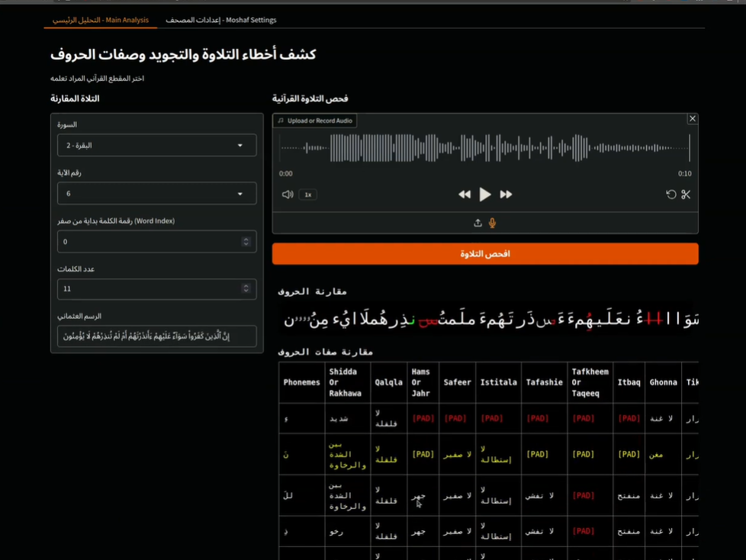Switch to the Moshaf Settings tab
Viewport: 746px width, 560px height.
221,20
